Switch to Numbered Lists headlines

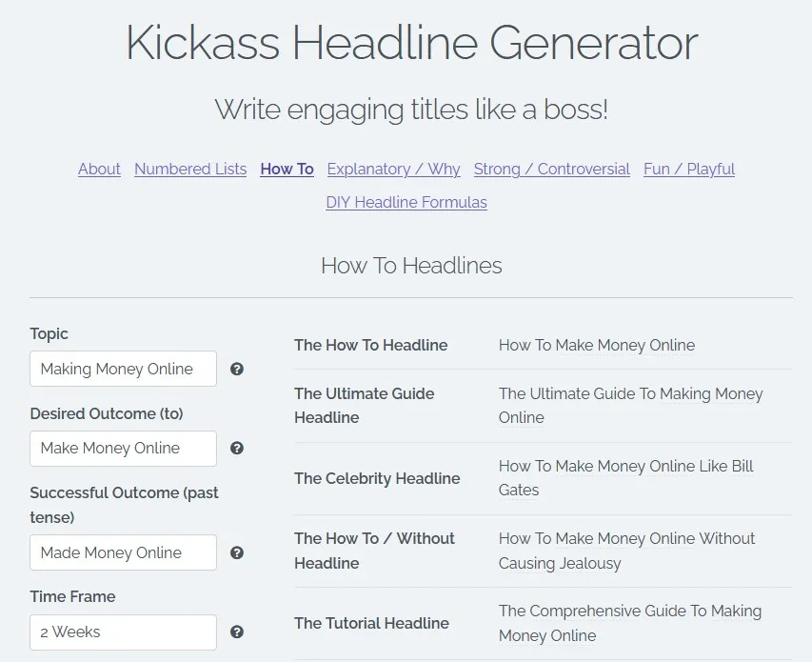[190, 169]
